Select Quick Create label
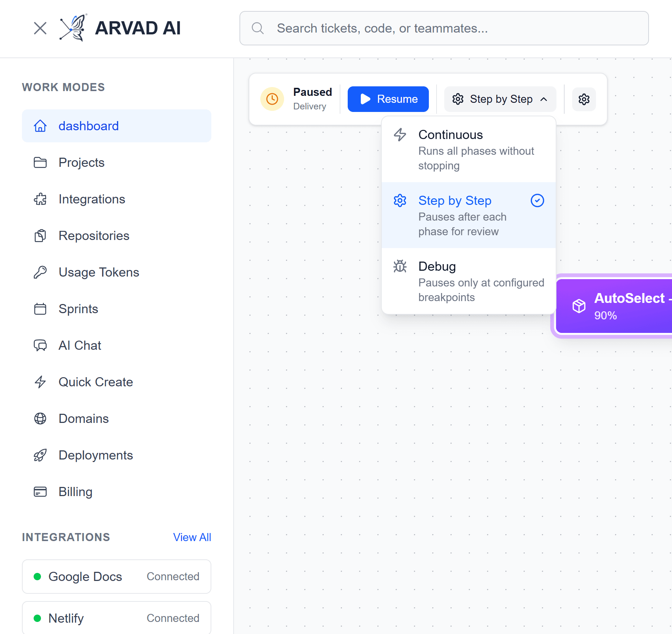 click(96, 382)
